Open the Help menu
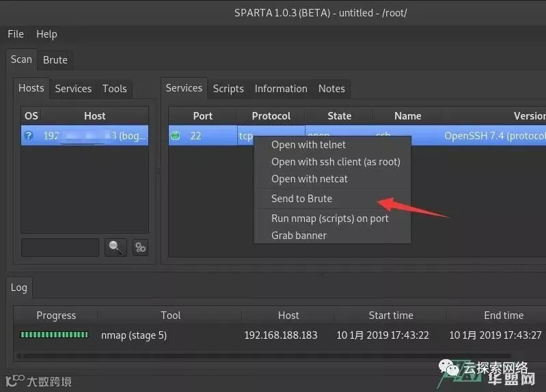Screen dimensions: 546x392 point(46,34)
